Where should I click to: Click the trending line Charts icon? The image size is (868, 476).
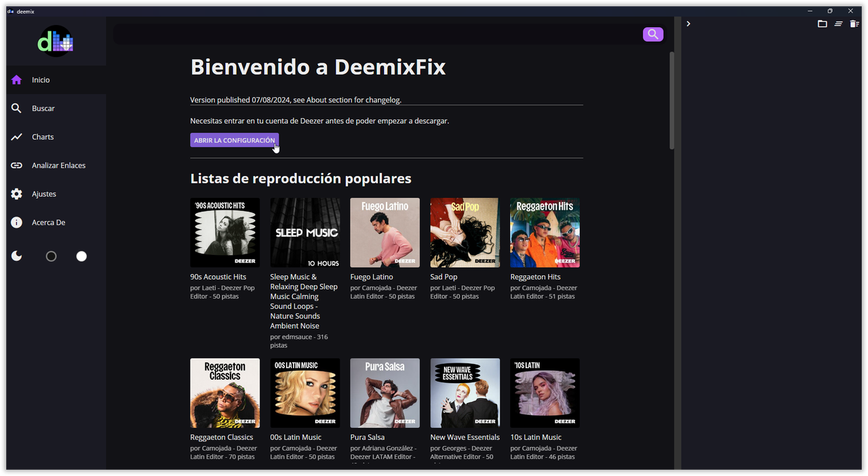point(16,137)
